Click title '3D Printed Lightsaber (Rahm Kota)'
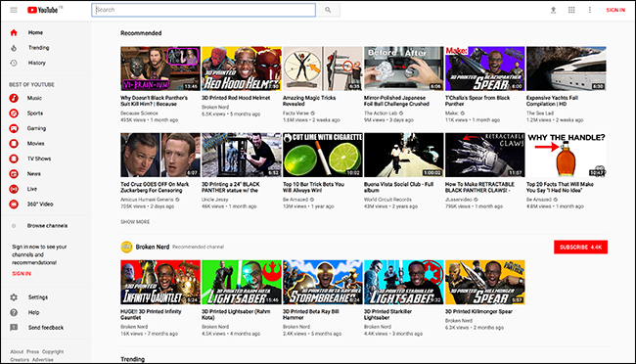This screenshot has width=636, height=364. click(x=236, y=314)
